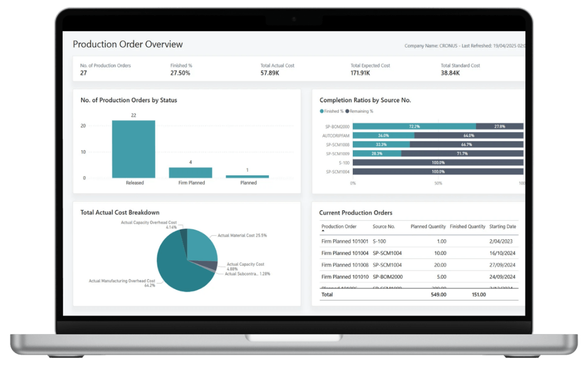Viewport: 588px width, 365px height.
Task: Select the Firm Planned 101001 row
Action: pyautogui.click(x=419, y=242)
